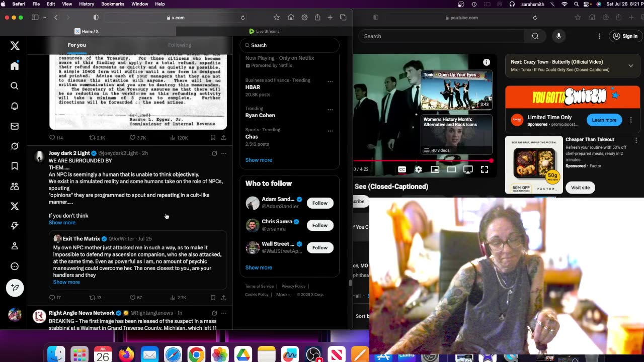Click Visit site on Factor ad
644x362 pixels.
pos(580,188)
